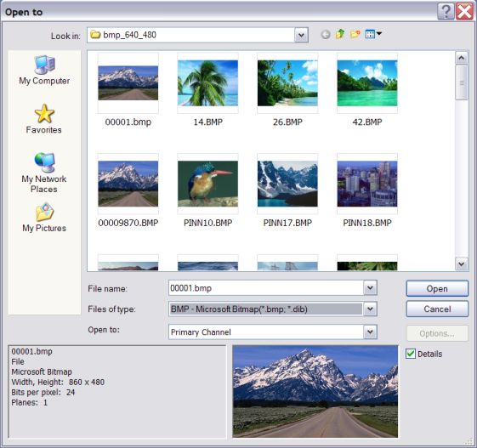The width and height of the screenshot is (477, 448).
Task: Open Favorites star in places bar
Action: pos(44,119)
